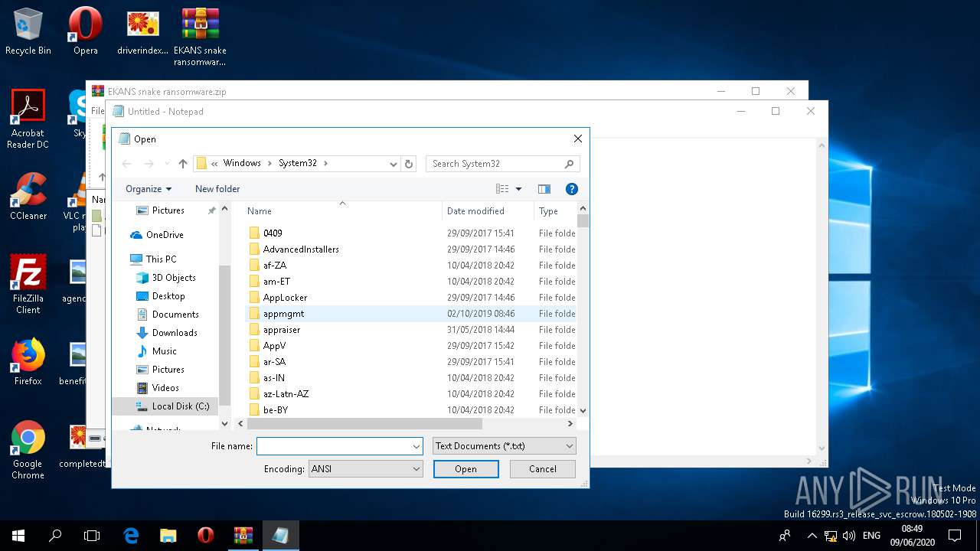Open the Text Documents (*.txt) file type dropdown
Image resolution: width=980 pixels, height=551 pixels.
(505, 446)
